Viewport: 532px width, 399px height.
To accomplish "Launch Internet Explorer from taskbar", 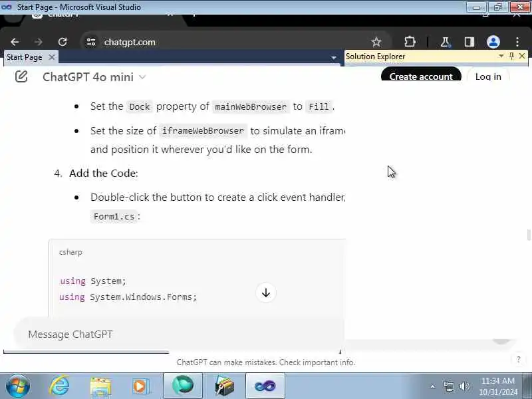I will pos(59,386).
